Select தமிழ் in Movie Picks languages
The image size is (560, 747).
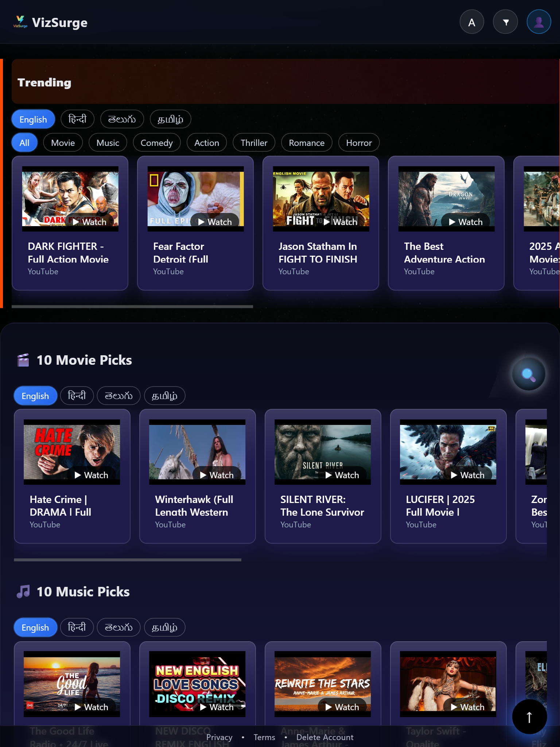pos(164,396)
